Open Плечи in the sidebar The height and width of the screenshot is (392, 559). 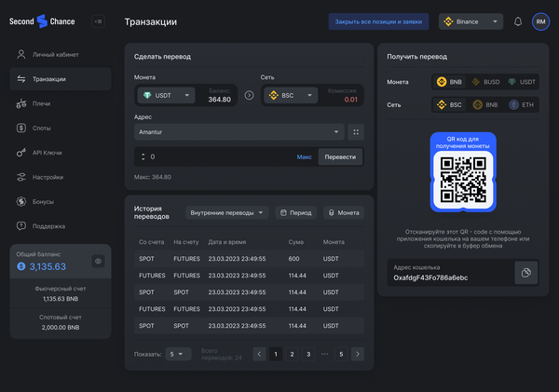click(42, 103)
